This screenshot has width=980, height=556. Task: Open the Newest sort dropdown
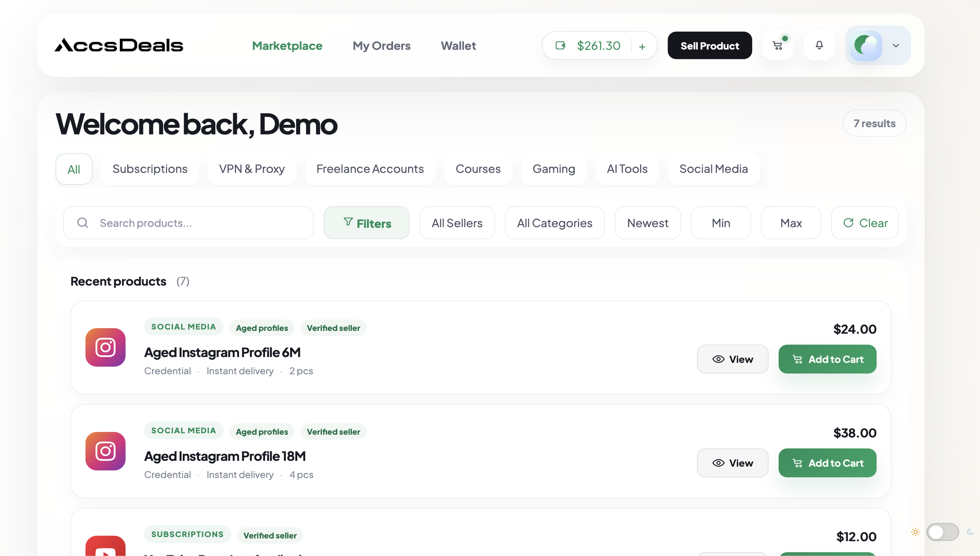[648, 222]
